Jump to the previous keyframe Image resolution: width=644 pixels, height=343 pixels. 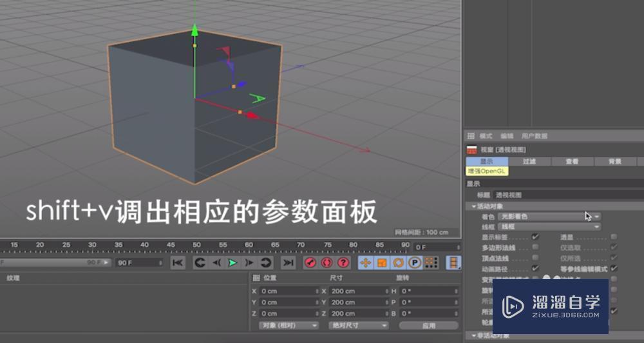pos(200,262)
